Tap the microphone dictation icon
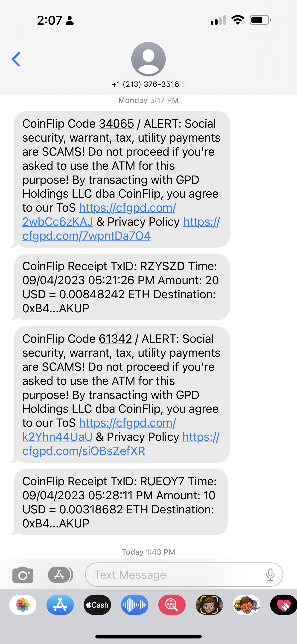Image resolution: width=297 pixels, height=644 pixels. tap(270, 574)
